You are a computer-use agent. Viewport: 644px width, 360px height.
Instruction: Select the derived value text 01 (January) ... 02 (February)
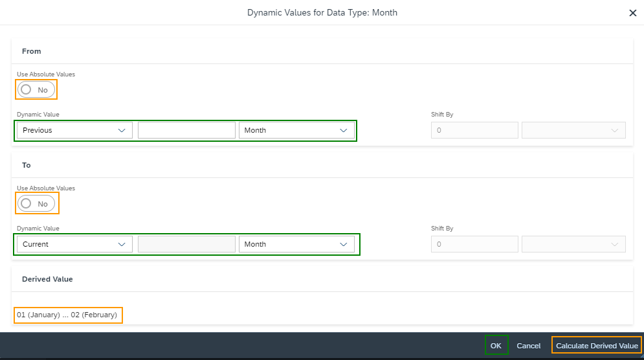67,315
